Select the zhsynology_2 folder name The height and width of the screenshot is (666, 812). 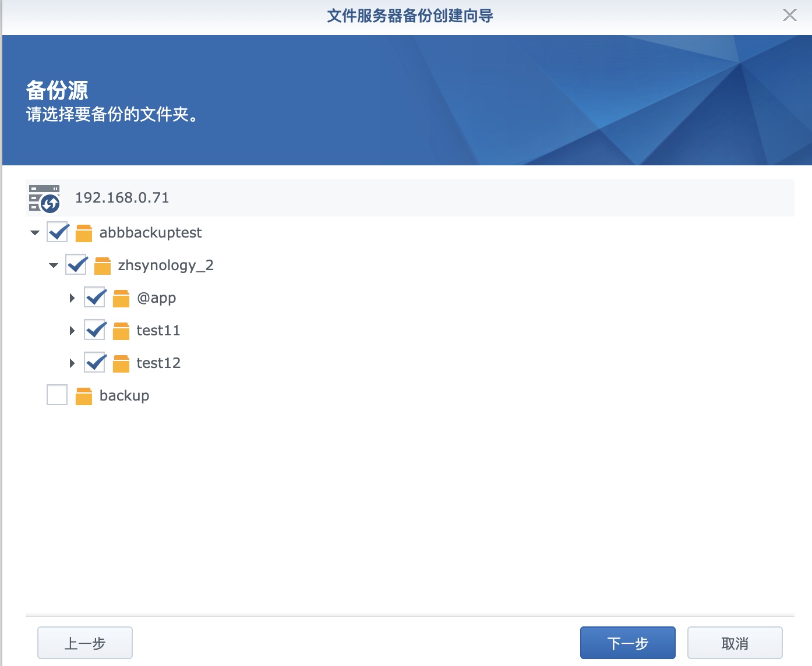[x=165, y=265]
